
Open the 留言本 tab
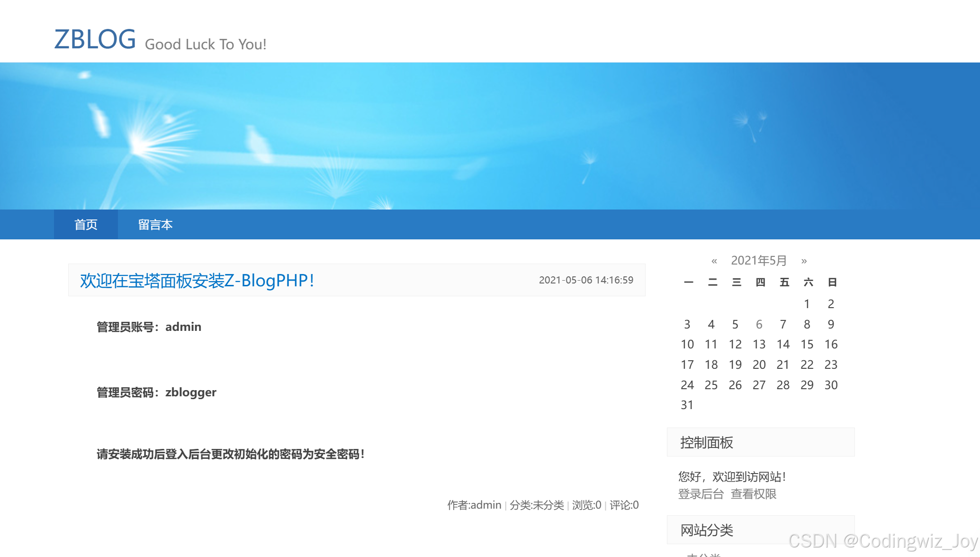tap(155, 224)
